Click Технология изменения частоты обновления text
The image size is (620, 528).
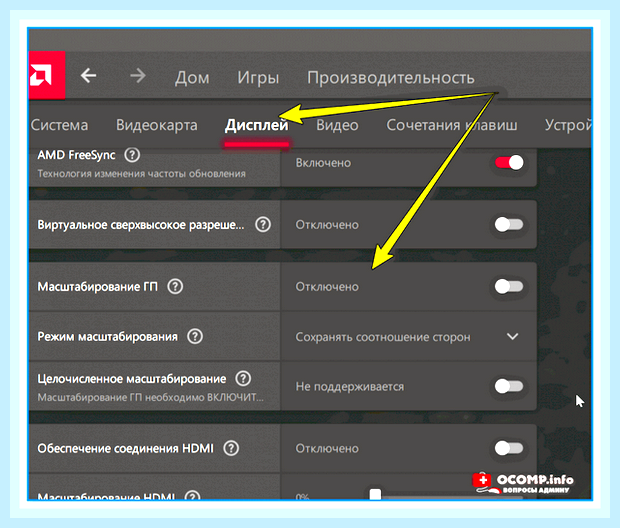142,174
